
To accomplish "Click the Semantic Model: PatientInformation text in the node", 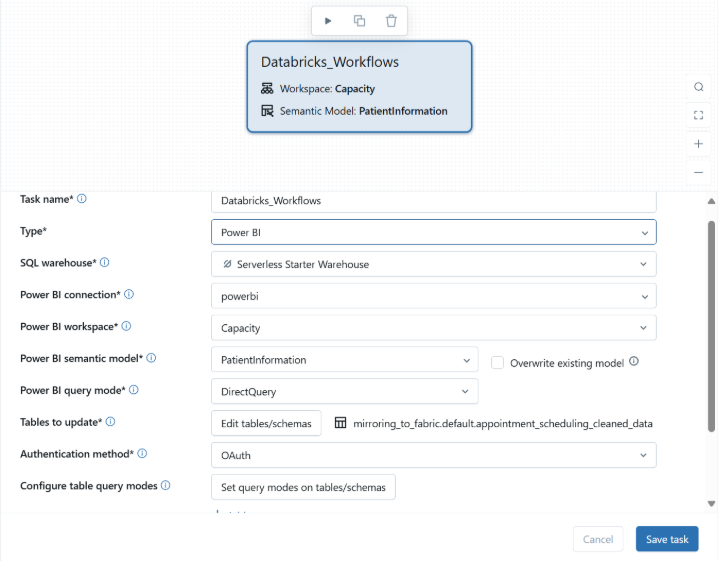I will 363,111.
